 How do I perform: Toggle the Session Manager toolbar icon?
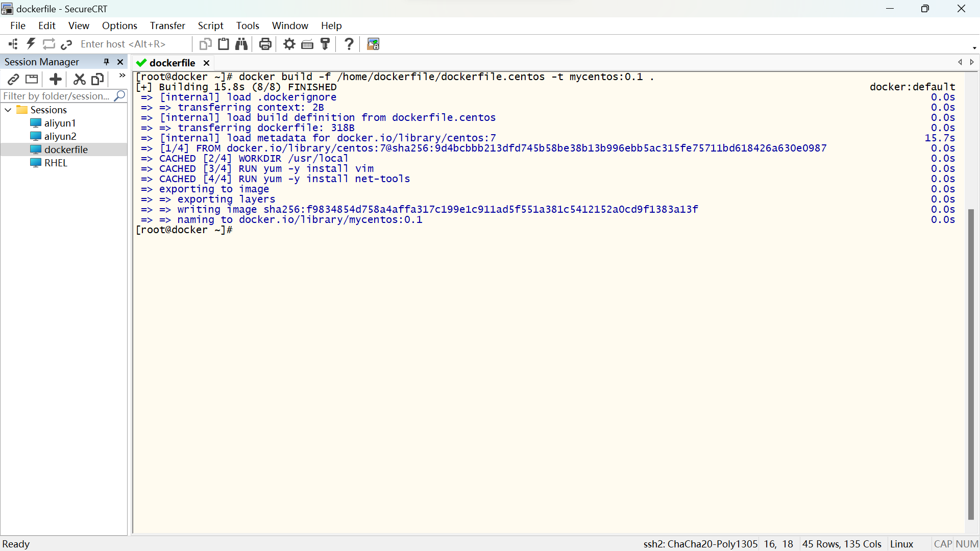click(13, 44)
